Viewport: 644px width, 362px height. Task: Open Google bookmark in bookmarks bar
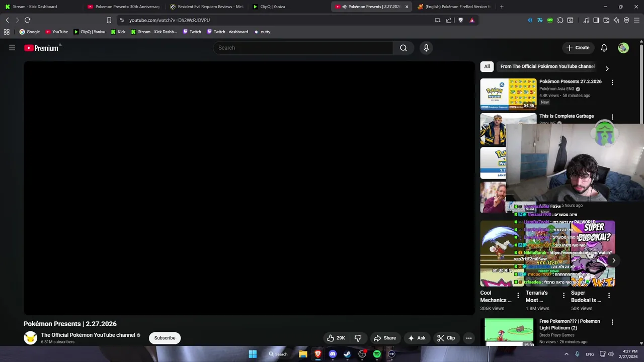click(30, 32)
